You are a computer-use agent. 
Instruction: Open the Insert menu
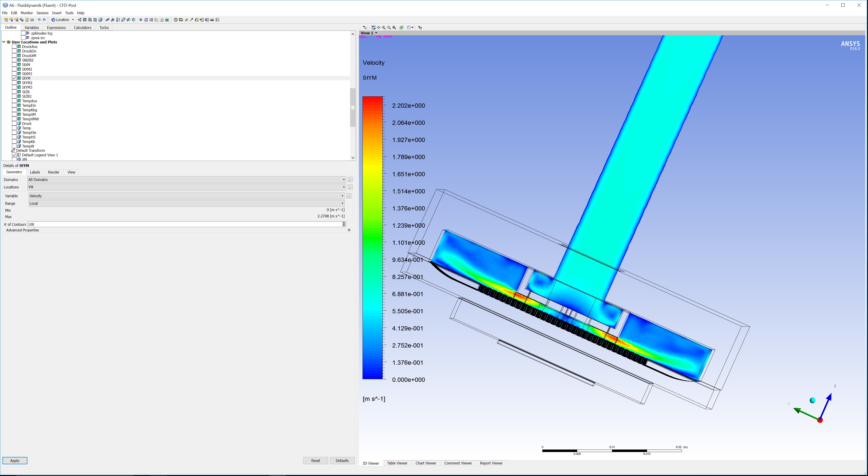(57, 13)
